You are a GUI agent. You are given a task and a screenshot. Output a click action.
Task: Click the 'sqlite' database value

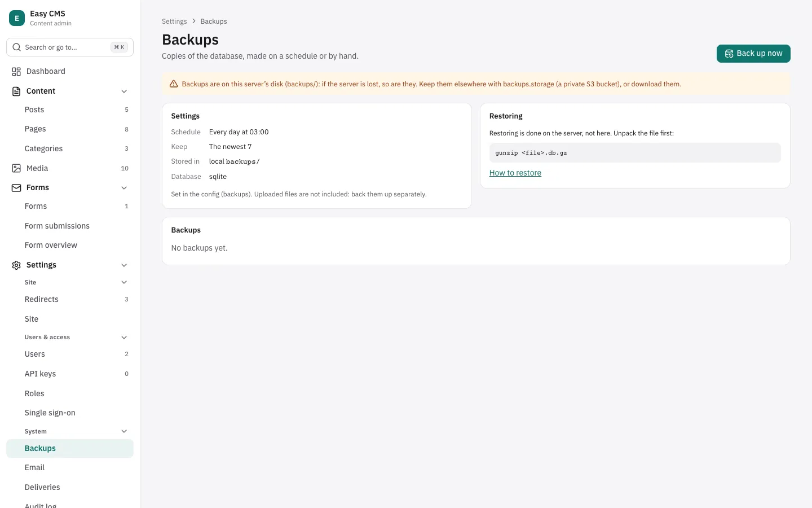coord(218,177)
